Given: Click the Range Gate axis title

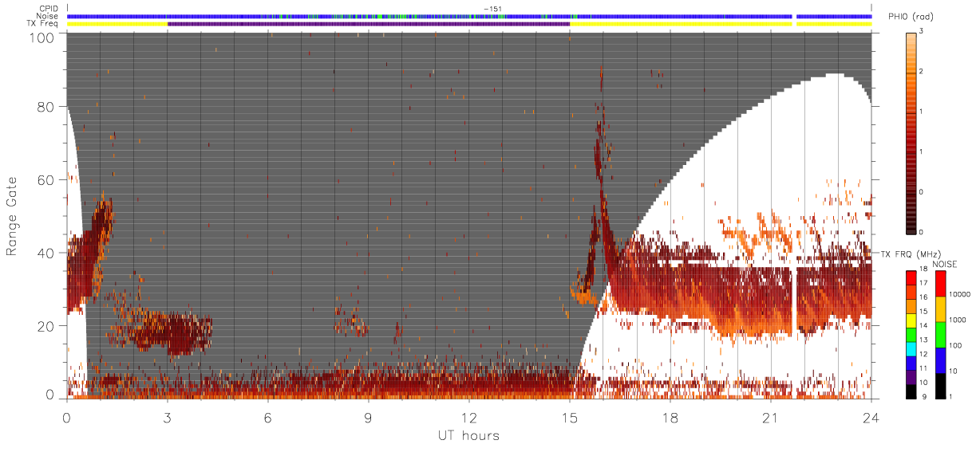Looking at the screenshot, I should coord(12,216).
